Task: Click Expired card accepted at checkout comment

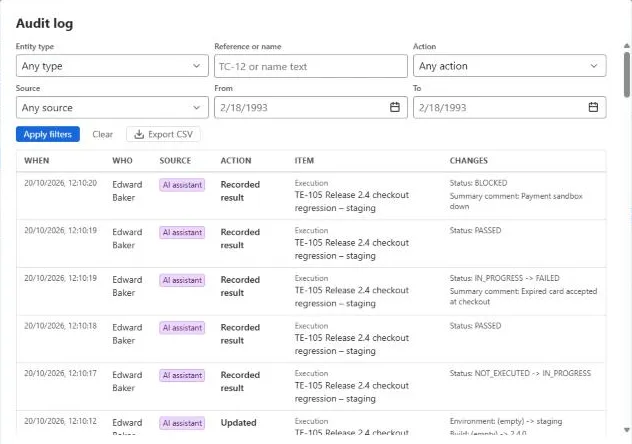Action: (x=524, y=297)
